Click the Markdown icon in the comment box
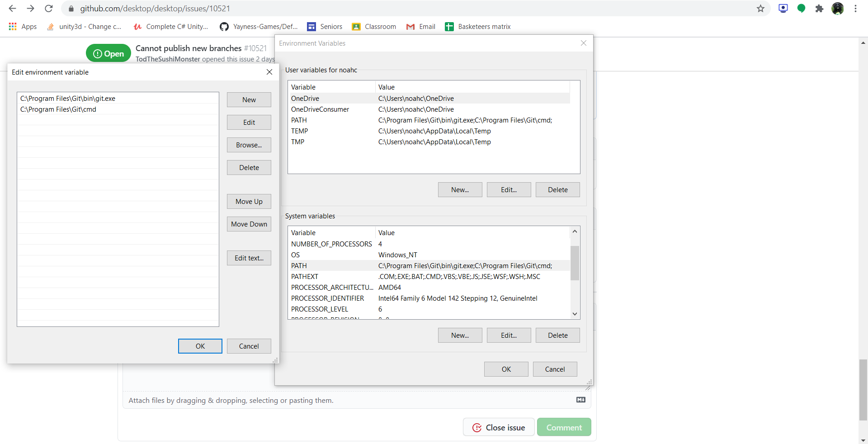 point(580,400)
